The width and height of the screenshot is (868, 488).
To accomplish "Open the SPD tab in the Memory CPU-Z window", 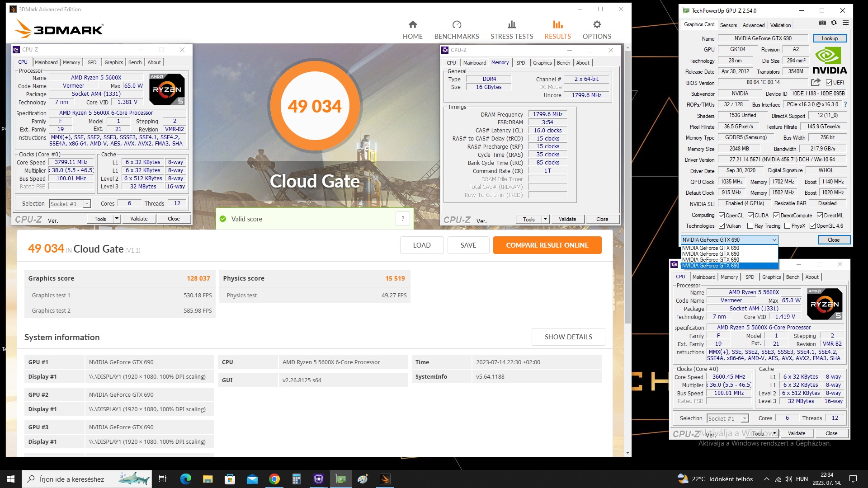I will click(x=520, y=63).
